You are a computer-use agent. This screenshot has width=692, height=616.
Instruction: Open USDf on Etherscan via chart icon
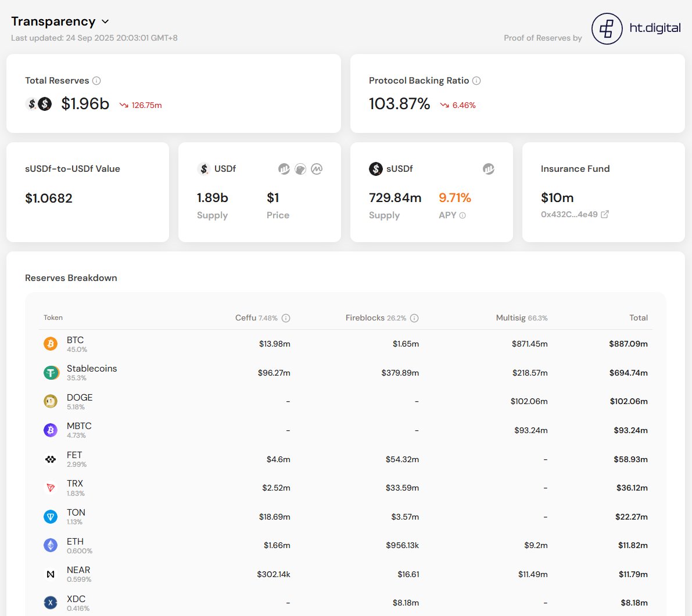coord(284,169)
